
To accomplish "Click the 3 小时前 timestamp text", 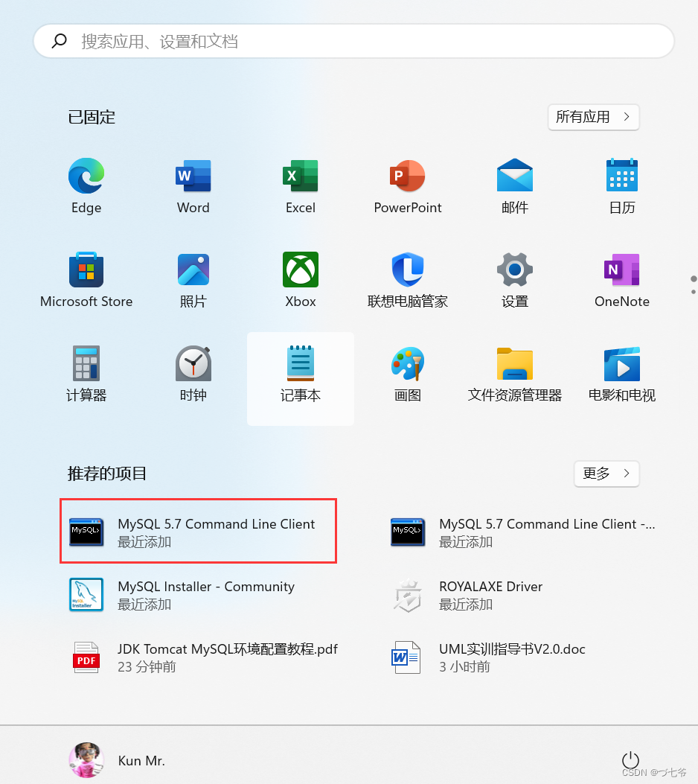I will click(464, 667).
